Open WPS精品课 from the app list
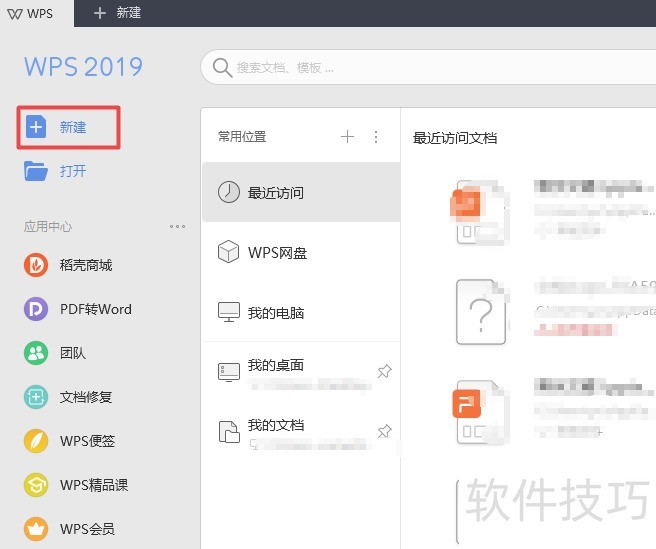 click(x=94, y=485)
